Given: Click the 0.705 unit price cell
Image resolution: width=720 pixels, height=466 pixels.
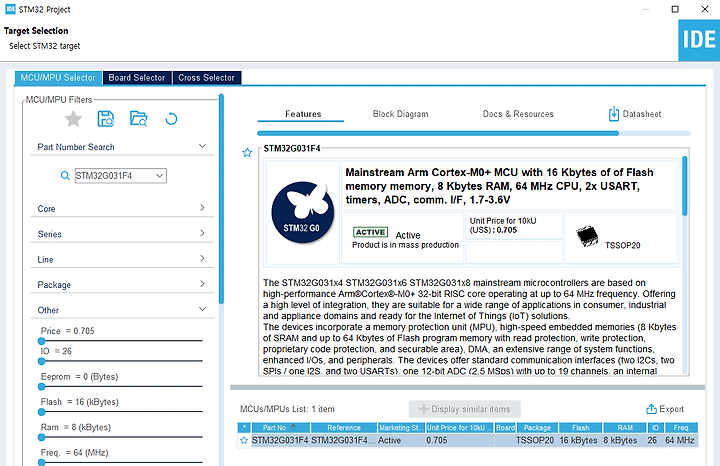Looking at the screenshot, I should pyautogui.click(x=460, y=440).
